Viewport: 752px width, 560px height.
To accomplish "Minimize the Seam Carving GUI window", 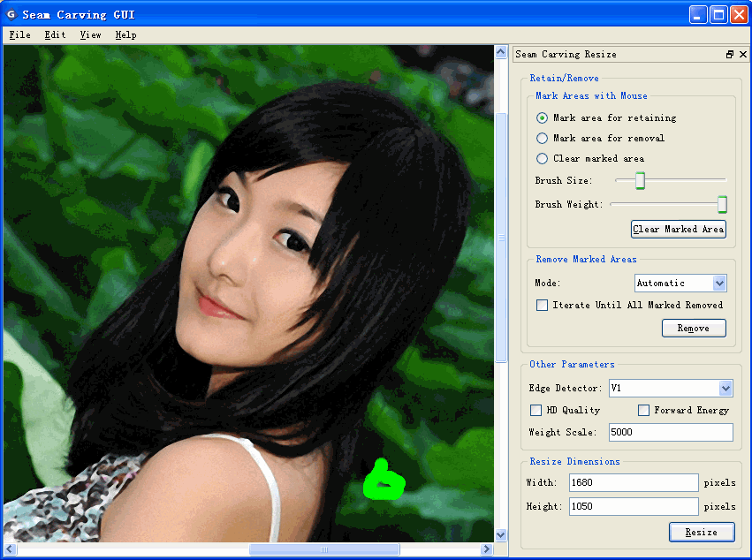I will coord(698,15).
